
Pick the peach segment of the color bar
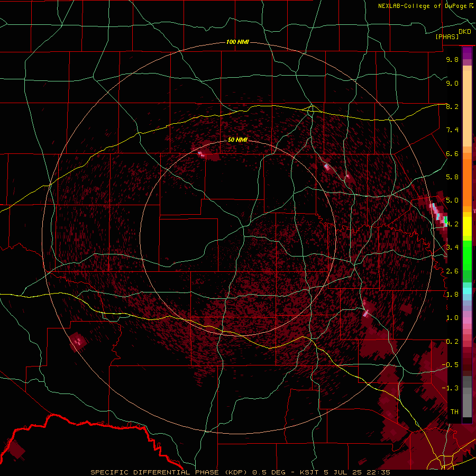[467, 106]
